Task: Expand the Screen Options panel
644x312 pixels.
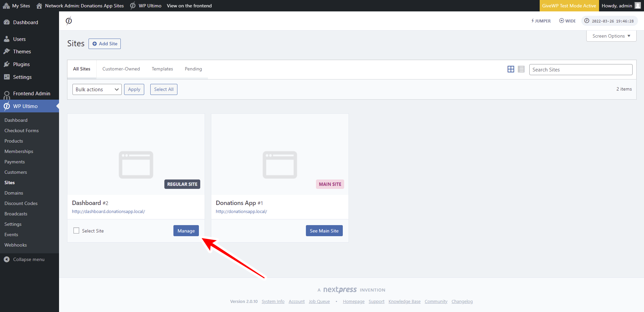Action: 610,36
